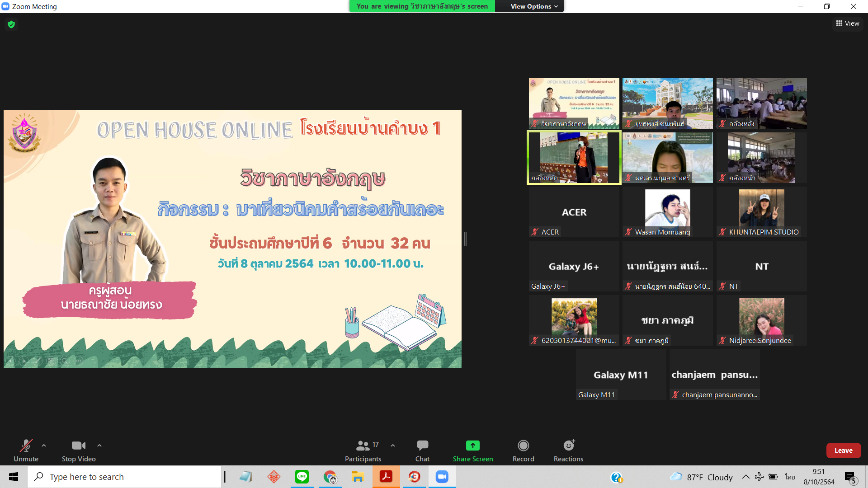
Task: Open the Adobe Acrobat taskbar icon
Action: [x=386, y=477]
